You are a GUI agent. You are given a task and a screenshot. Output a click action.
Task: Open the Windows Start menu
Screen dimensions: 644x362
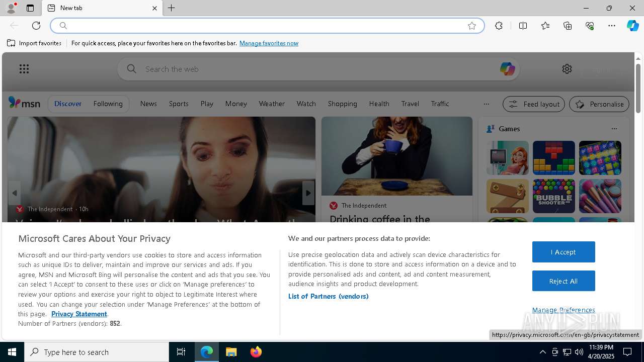pos(12,352)
